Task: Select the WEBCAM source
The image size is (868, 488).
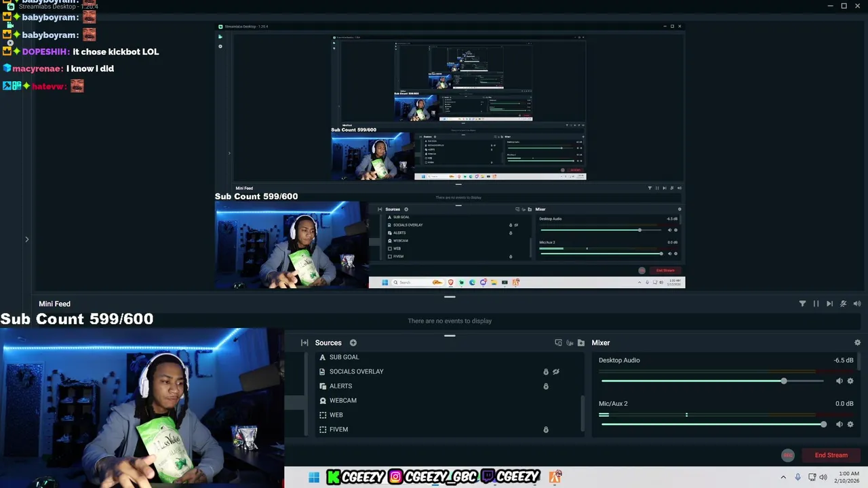Action: (x=342, y=401)
